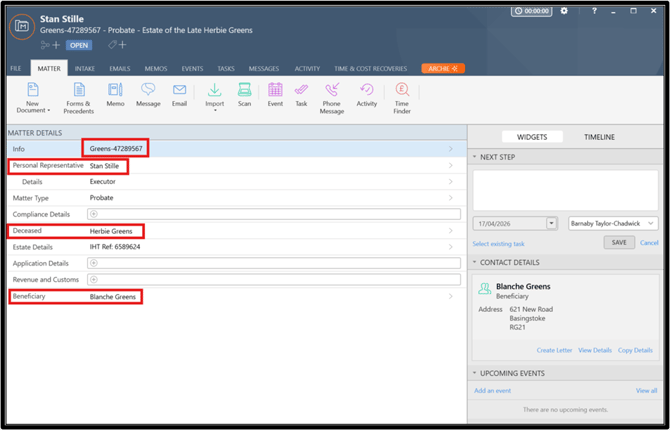
Task: Click the Memo icon in the ribbon
Action: 115,95
